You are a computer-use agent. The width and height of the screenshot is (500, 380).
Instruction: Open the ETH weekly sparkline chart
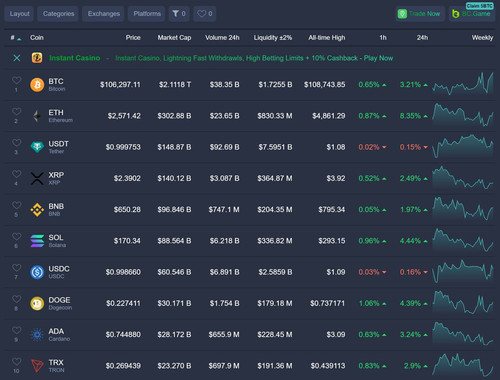[463, 115]
